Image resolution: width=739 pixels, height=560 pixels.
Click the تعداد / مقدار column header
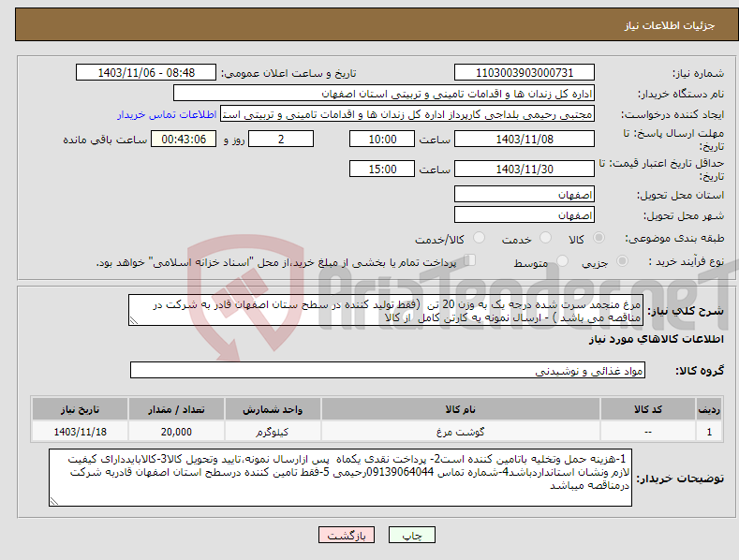(x=176, y=409)
